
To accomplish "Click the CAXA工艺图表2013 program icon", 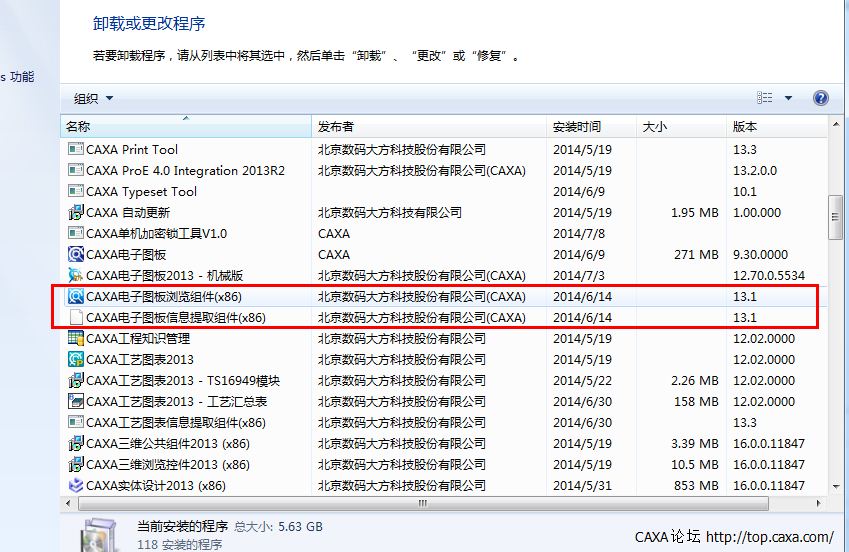I will click(76, 359).
